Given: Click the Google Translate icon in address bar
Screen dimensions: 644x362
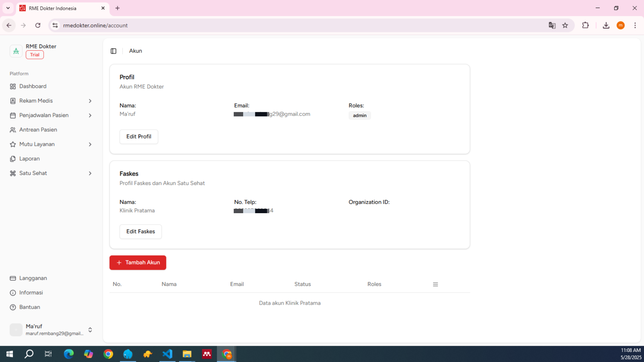Looking at the screenshot, I should pos(552,25).
